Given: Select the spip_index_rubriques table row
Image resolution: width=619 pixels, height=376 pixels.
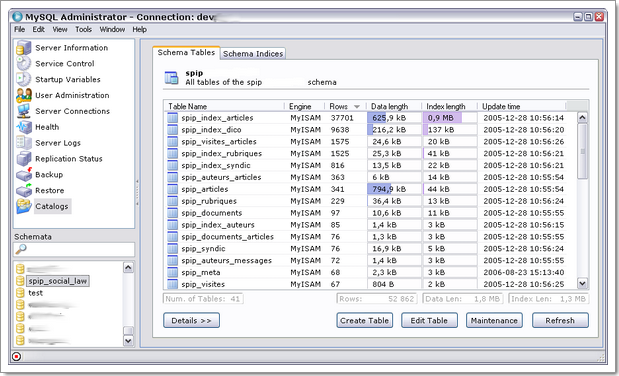Looking at the screenshot, I should click(x=366, y=153).
